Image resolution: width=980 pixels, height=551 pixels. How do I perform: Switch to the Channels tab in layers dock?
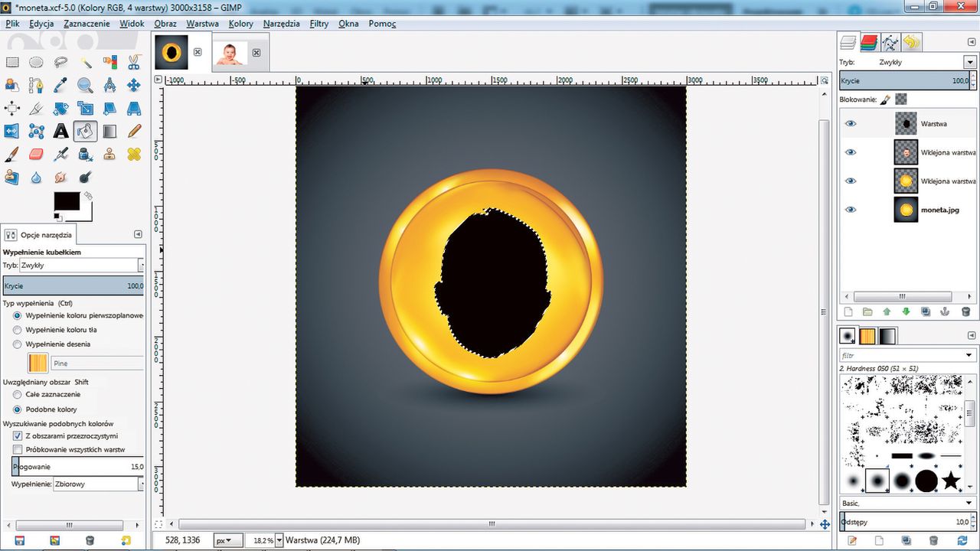(x=869, y=41)
